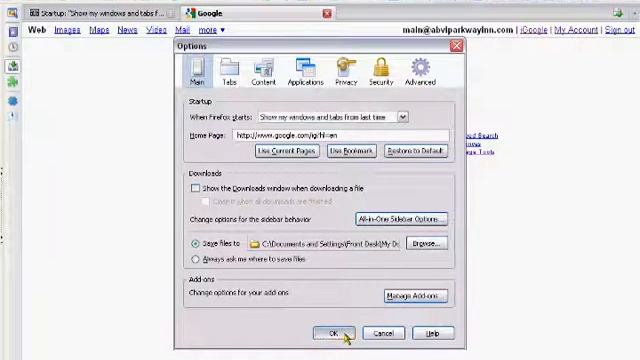Cancel the Options dialog
Image resolution: width=640 pixels, height=360 pixels.
click(x=383, y=333)
